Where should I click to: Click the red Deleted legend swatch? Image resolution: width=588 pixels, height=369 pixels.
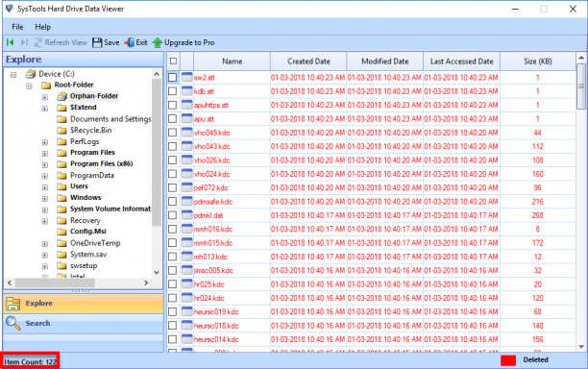[x=508, y=360]
